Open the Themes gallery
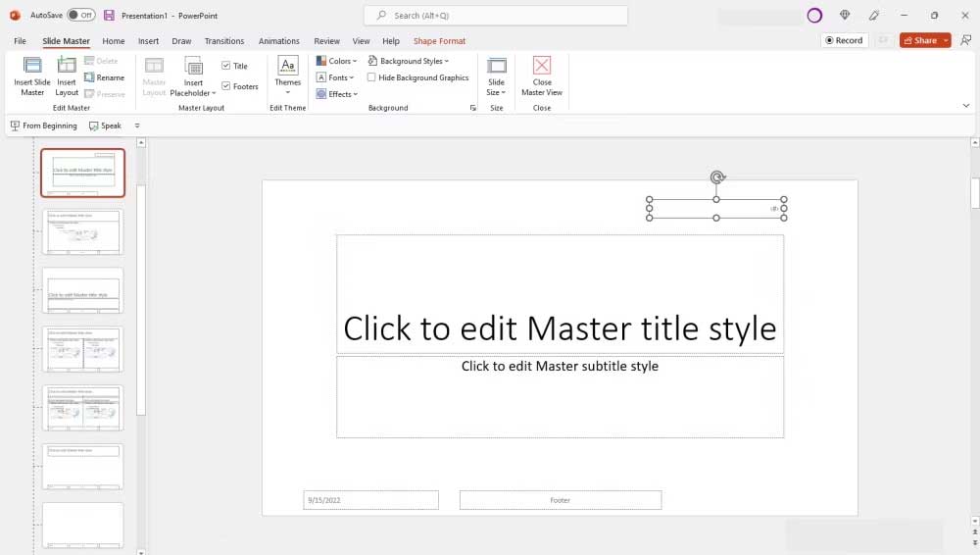This screenshot has height=555, width=980. coord(287,76)
